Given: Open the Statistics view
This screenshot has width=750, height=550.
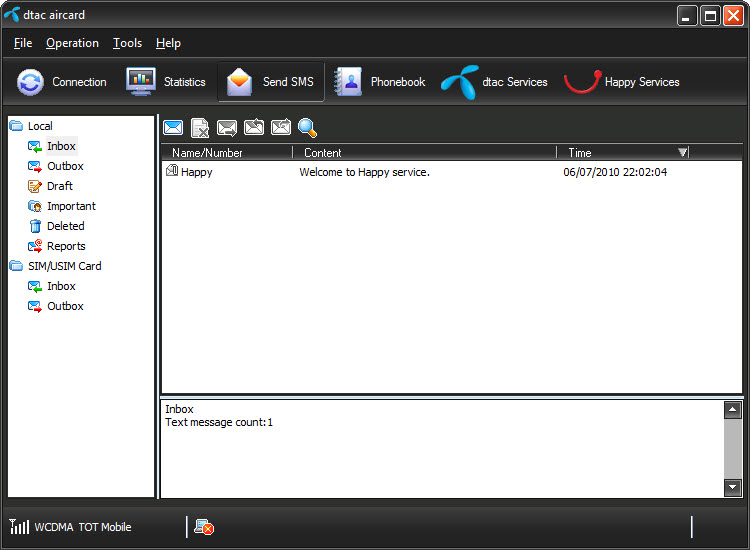Looking at the screenshot, I should [x=165, y=82].
